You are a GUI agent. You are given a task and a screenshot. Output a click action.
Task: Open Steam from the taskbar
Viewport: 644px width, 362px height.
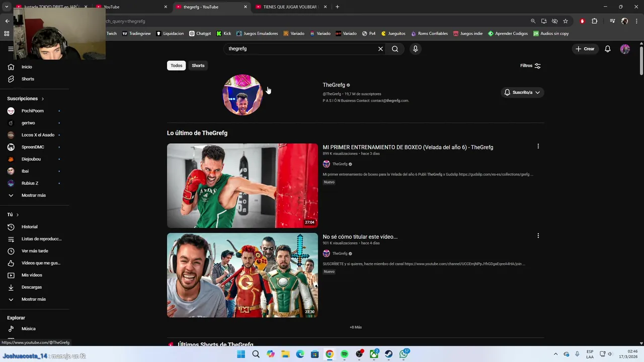point(388,354)
